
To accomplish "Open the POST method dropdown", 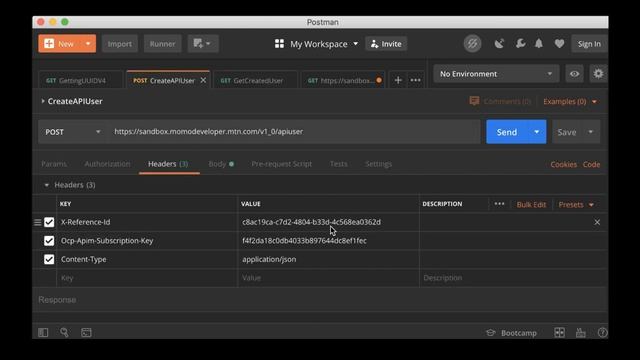I will click(x=73, y=132).
